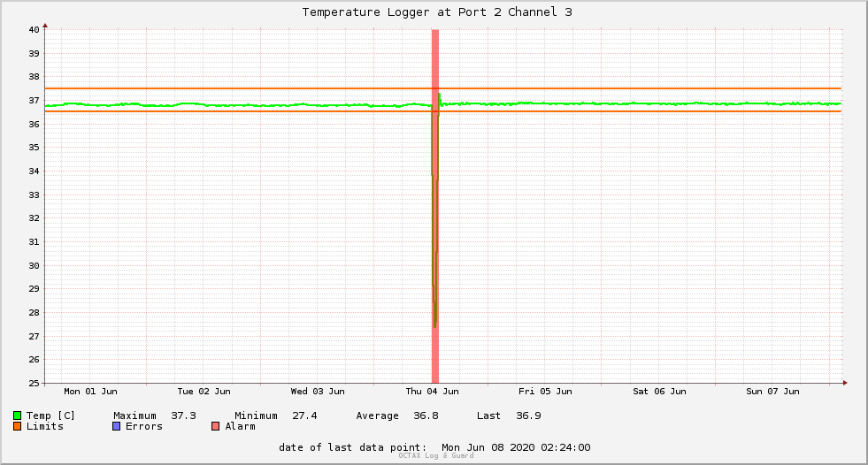Click the y-axis label 25
The height and width of the screenshot is (465, 868).
(x=35, y=383)
